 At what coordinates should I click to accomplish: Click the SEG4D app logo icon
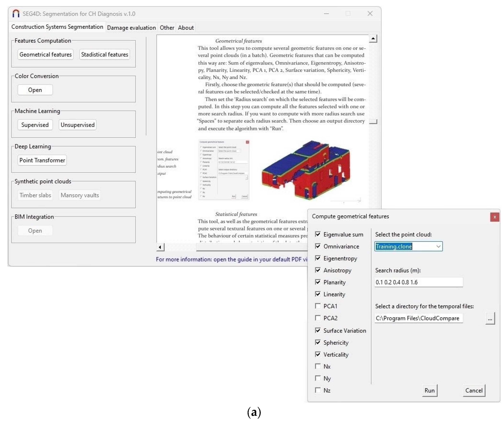click(16, 14)
